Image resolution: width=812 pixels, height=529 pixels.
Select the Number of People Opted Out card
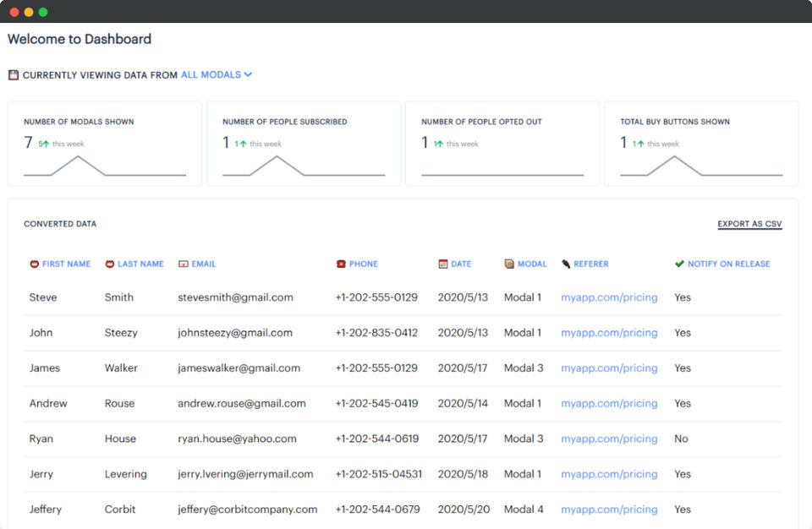(x=502, y=144)
